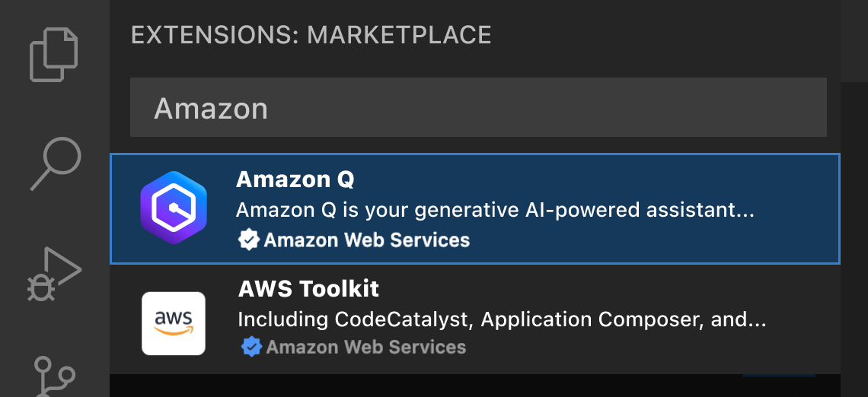
Task: Open the Source Control branch icon
Action: coord(55,376)
